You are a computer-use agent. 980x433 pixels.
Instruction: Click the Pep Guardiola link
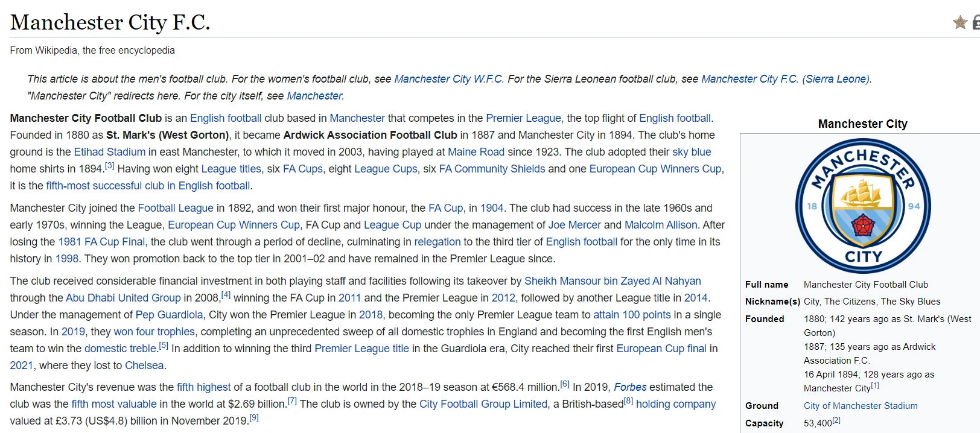click(x=169, y=315)
